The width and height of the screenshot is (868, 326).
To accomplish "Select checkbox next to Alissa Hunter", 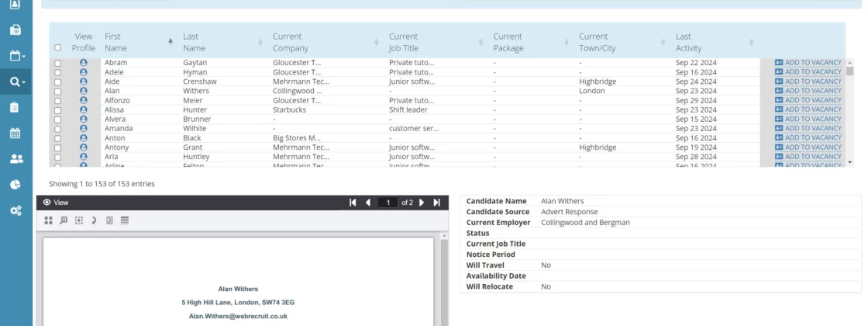I will click(57, 110).
